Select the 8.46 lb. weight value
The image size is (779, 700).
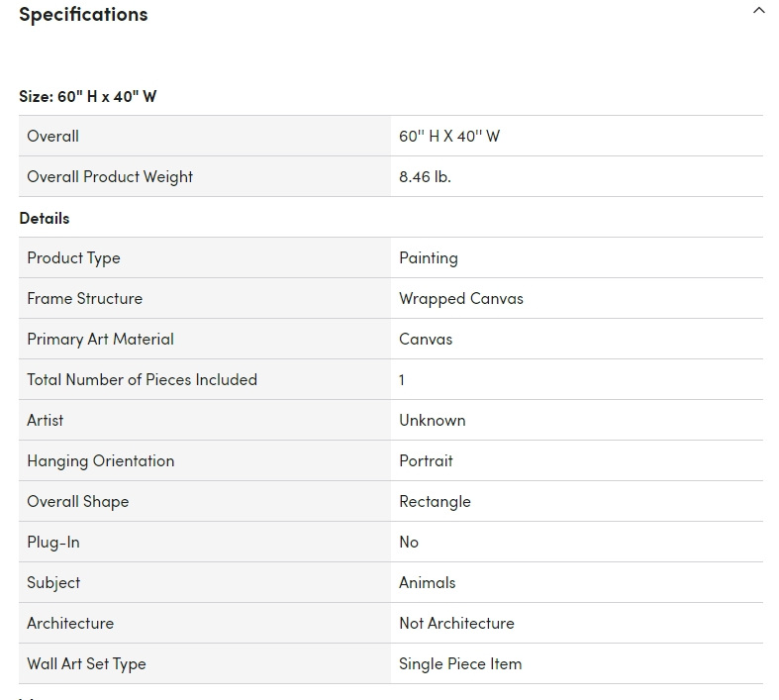[x=425, y=176]
